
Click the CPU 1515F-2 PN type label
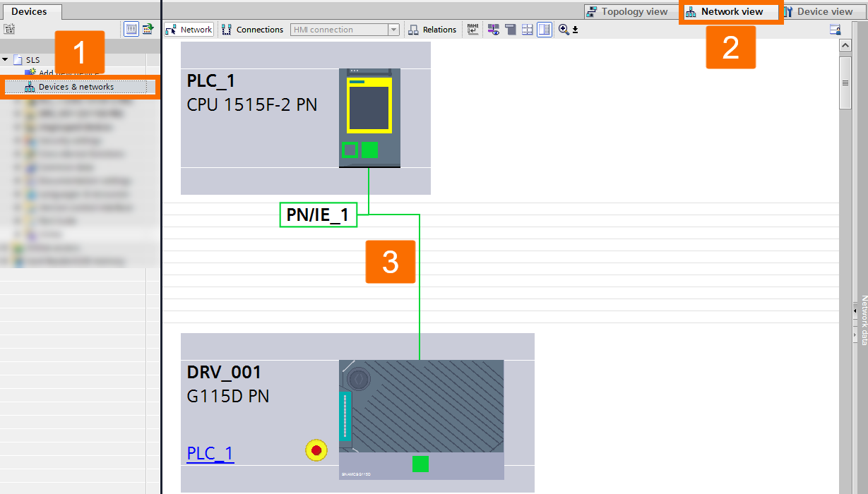251,105
